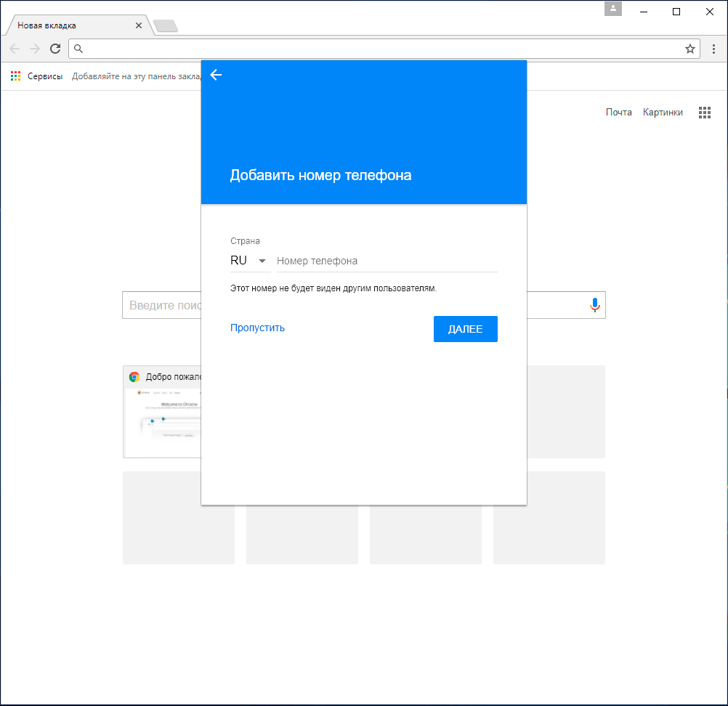Open a new tab with the tab button
The width and height of the screenshot is (728, 706).
coord(166,26)
